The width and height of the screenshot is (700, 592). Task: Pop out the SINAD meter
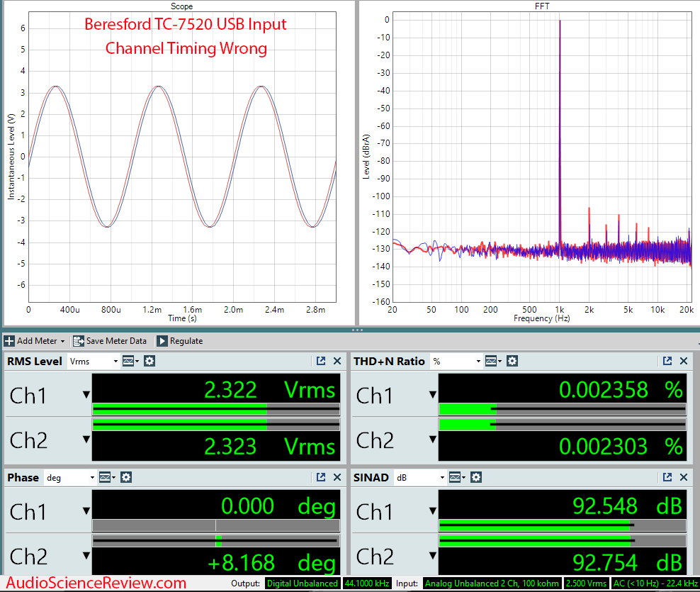click(x=667, y=477)
